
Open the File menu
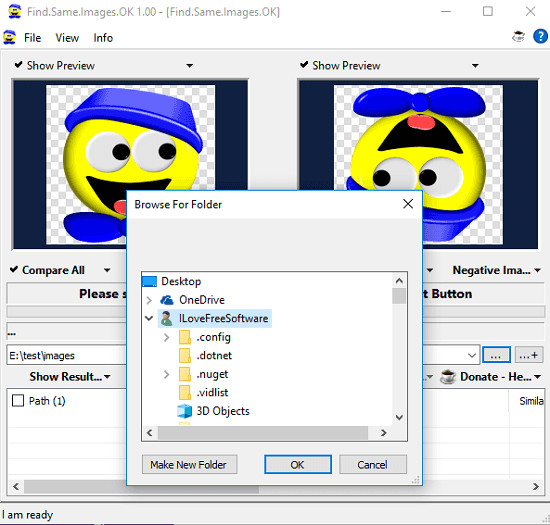pos(32,38)
